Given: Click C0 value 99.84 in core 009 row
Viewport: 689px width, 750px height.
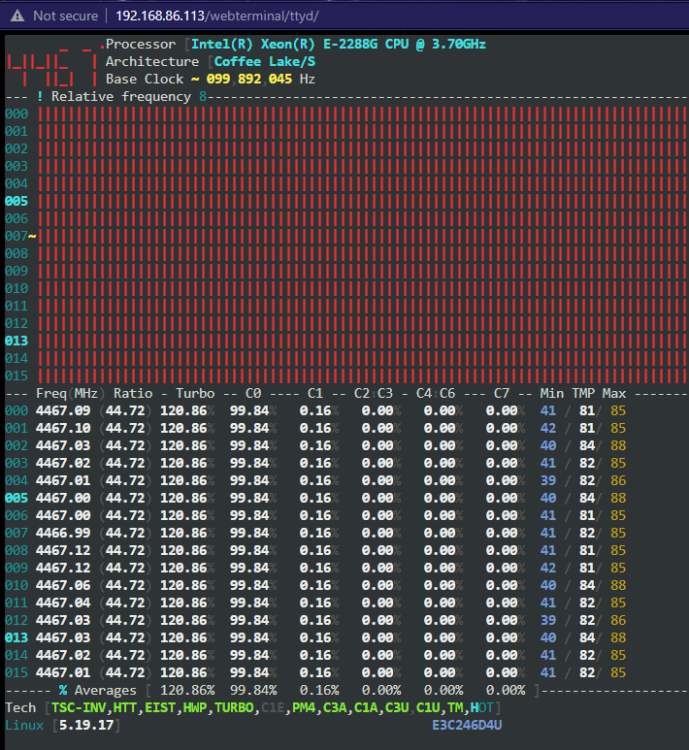Looking at the screenshot, I should point(249,568).
